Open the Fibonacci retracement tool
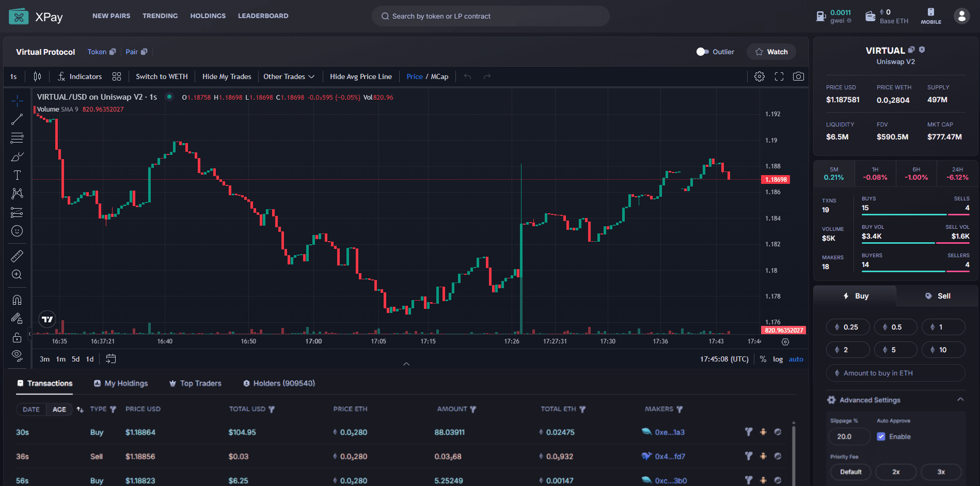 tap(17, 138)
